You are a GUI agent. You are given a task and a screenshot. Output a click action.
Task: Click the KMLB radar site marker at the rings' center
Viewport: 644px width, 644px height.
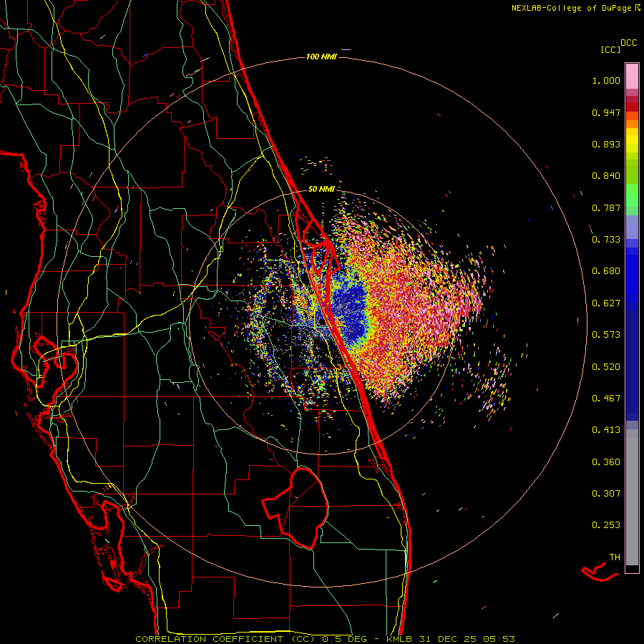coord(321,323)
